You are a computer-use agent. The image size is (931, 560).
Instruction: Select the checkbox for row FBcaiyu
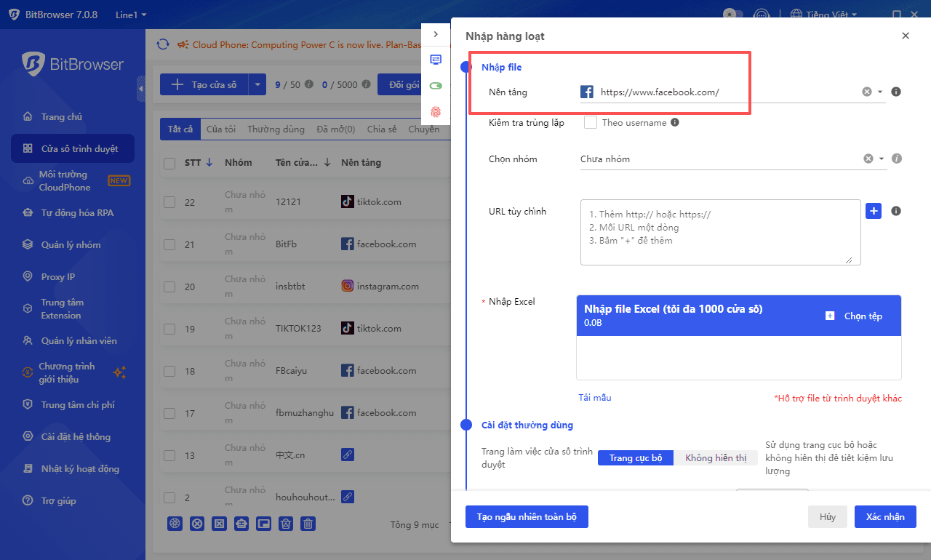coord(169,371)
